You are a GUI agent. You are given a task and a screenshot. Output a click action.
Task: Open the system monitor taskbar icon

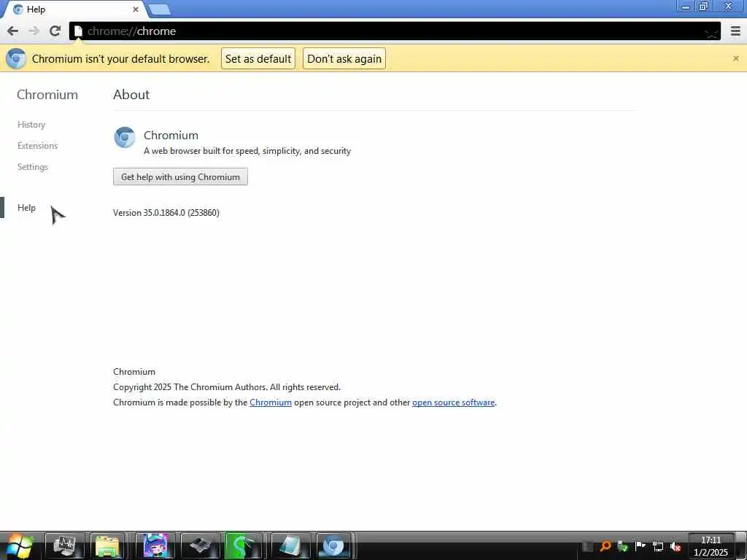click(64, 546)
